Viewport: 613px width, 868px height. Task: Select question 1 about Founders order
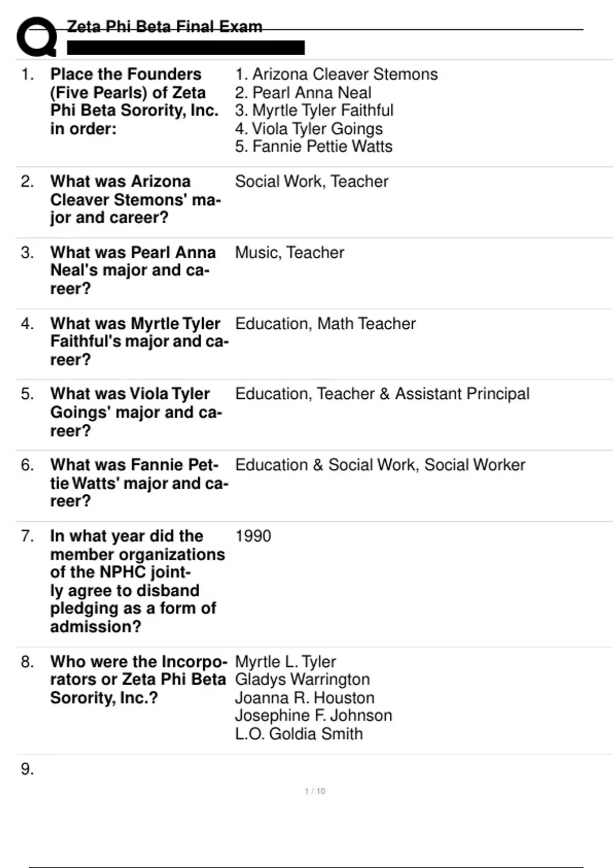134,102
